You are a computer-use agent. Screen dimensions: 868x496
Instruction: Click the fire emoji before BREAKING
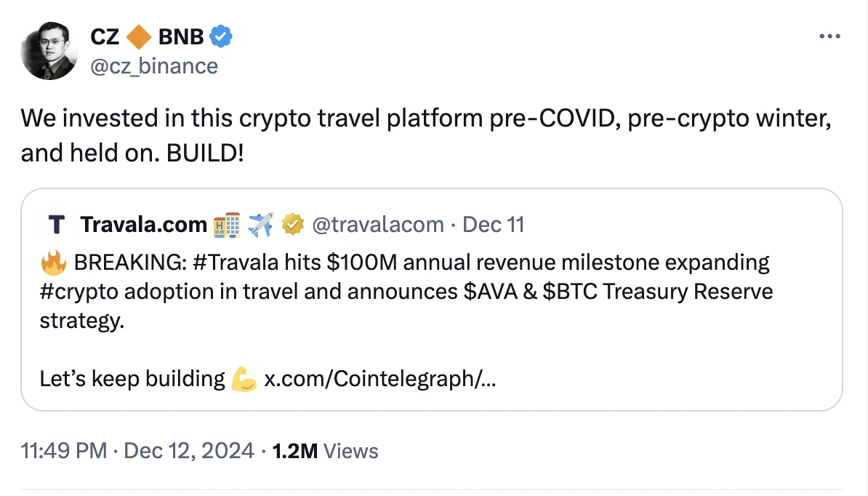54,262
